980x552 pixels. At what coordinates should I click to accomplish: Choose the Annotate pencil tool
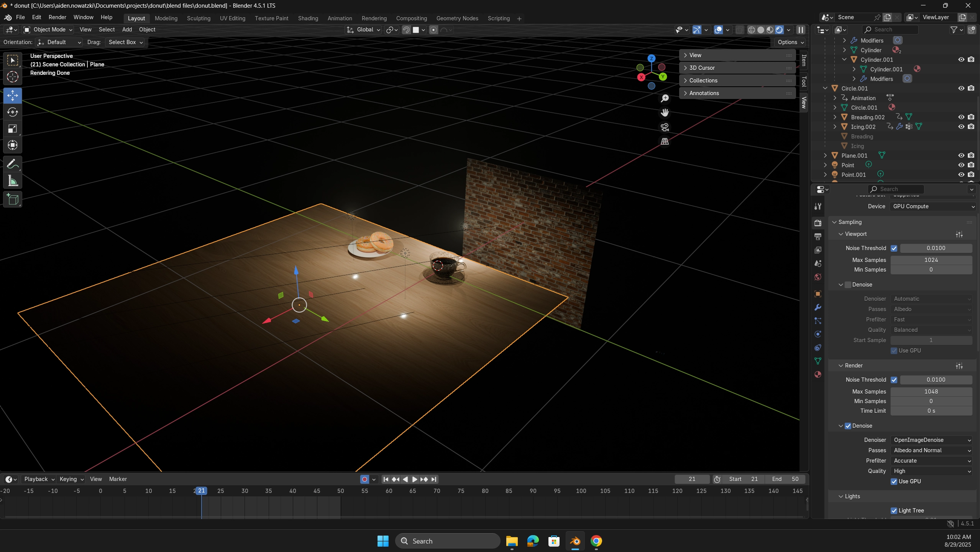(x=12, y=164)
